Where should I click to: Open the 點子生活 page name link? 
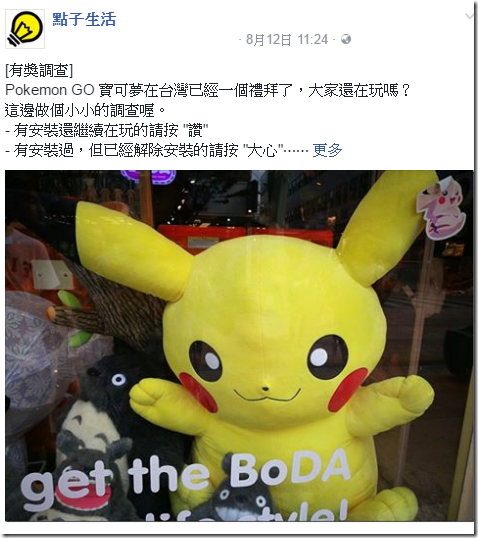(x=84, y=19)
